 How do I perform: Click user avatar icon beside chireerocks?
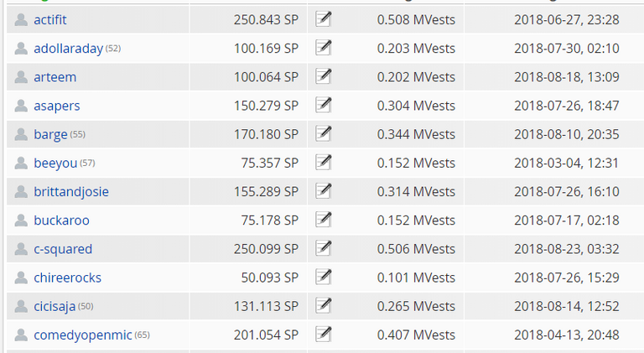(x=21, y=278)
